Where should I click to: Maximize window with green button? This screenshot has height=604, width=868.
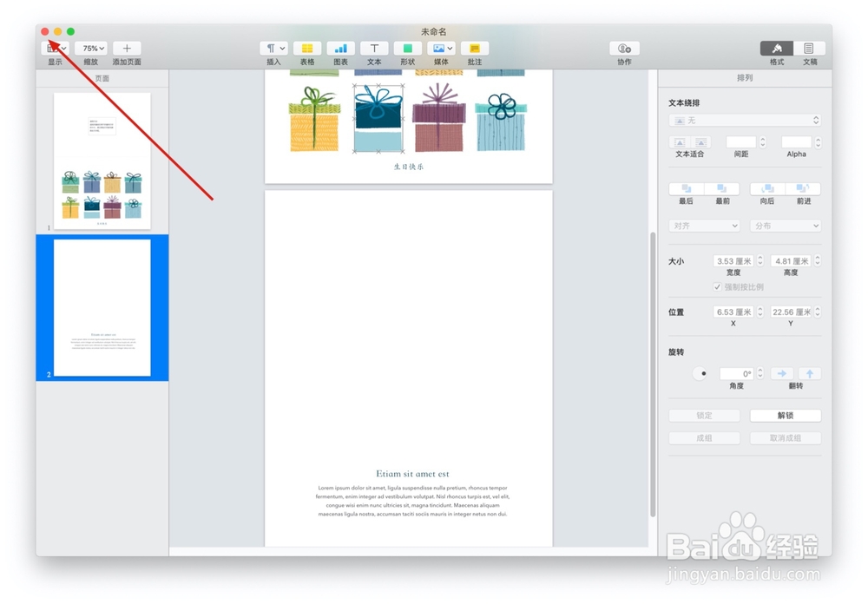tap(71, 31)
